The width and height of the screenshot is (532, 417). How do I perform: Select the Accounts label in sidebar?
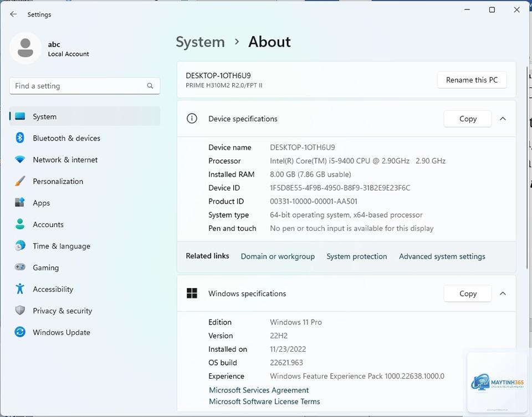click(48, 224)
